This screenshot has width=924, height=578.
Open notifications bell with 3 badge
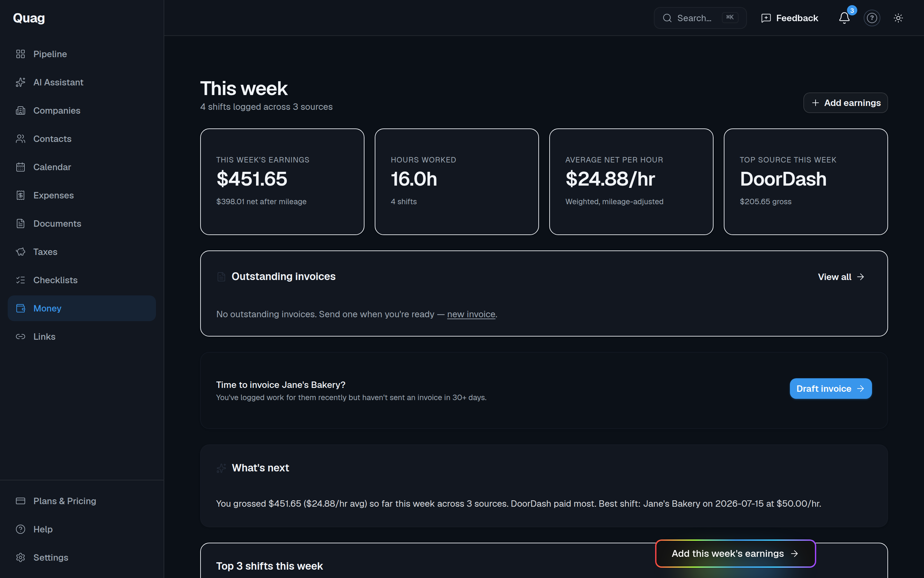844,18
